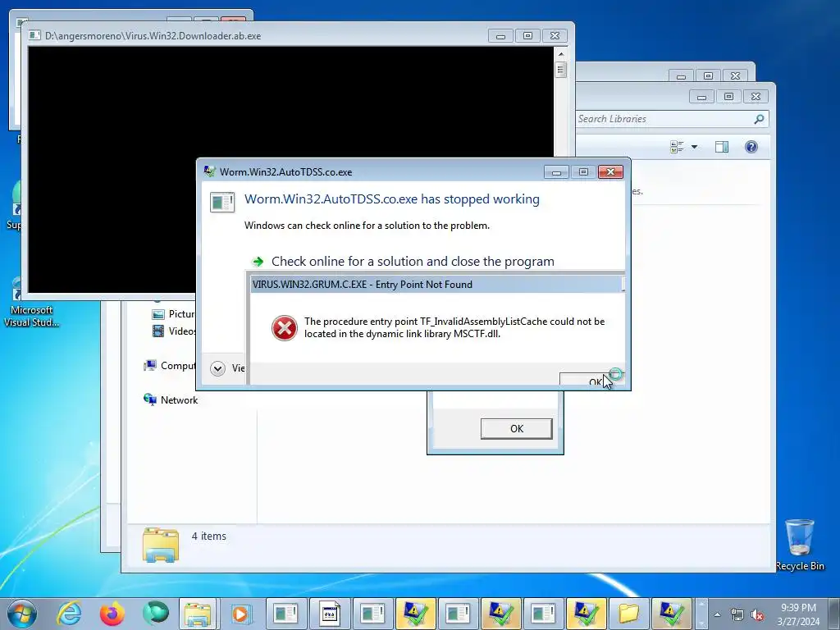Click VIRUS.WIN32.GRUM.C.EXE dialog title bar
Screen dimensions: 840x630
[x=436, y=285]
